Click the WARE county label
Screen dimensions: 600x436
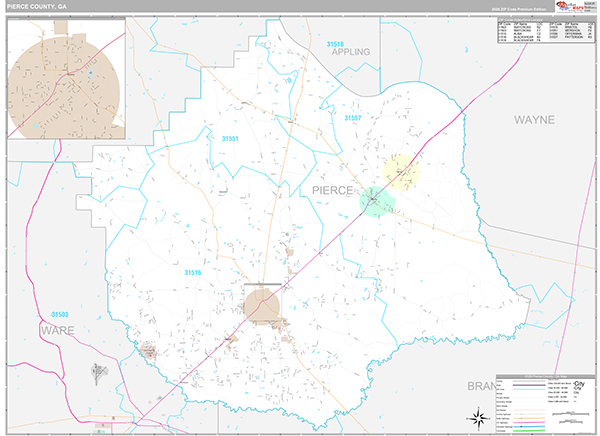pos(57,330)
